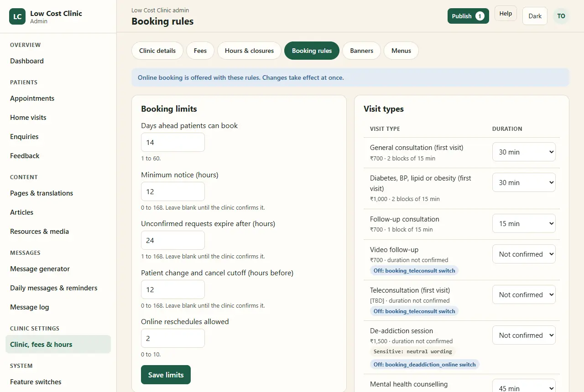Change Follow-up consultation duration dropdown
The image size is (584, 392).
coord(524,223)
